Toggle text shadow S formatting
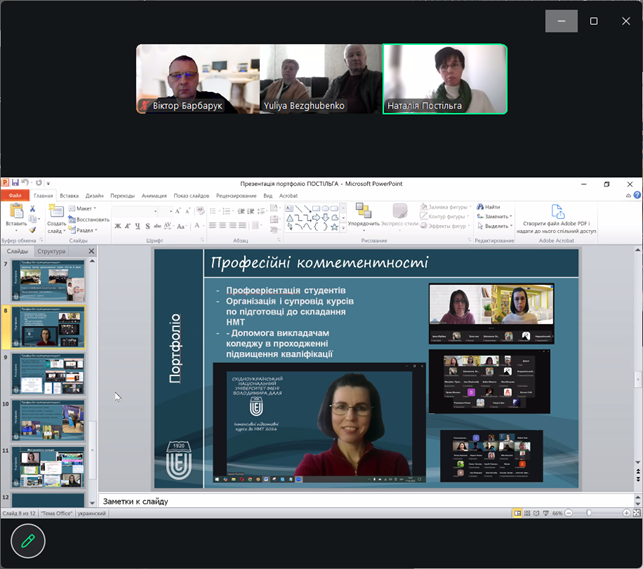The image size is (643, 569). [148, 226]
